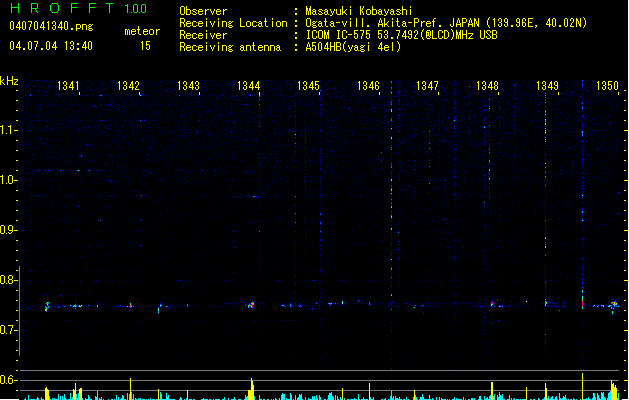
Task: Click the meteor echo blob at 1350
Action: 613,305
